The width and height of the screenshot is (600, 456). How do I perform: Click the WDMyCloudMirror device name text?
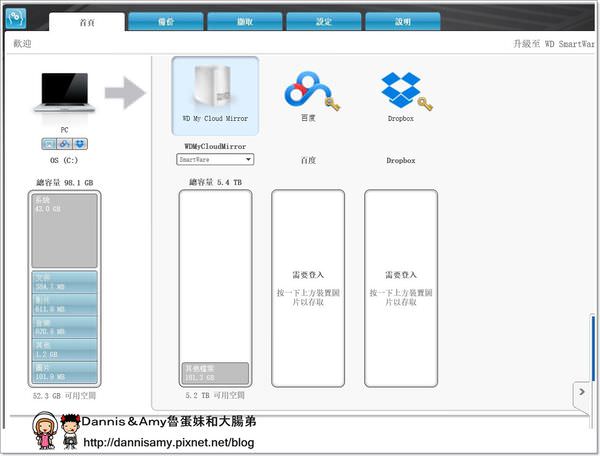[x=215, y=146]
